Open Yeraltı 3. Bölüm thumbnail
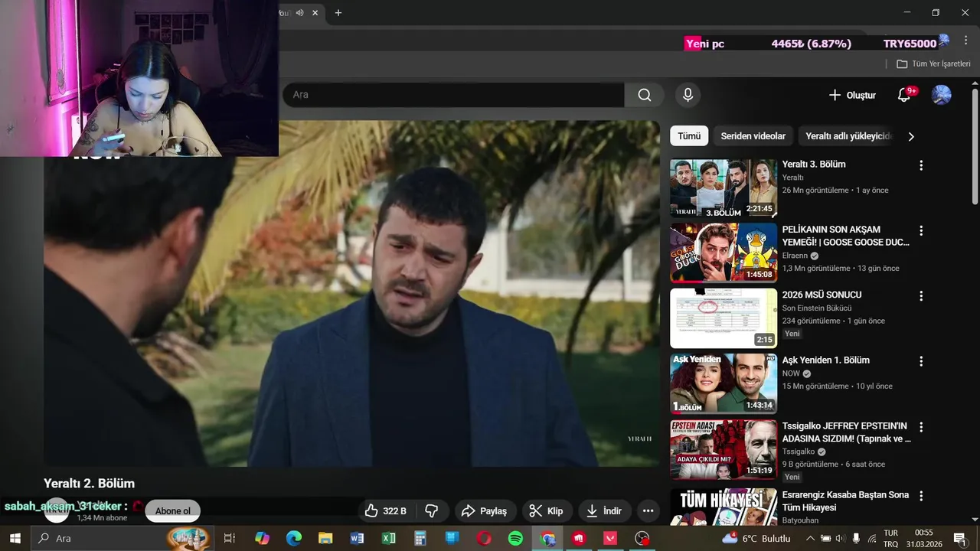 click(x=724, y=188)
